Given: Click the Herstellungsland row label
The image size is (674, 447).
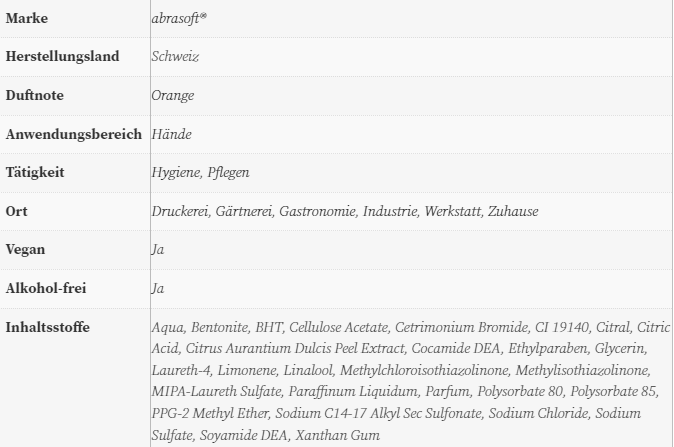Looking at the screenshot, I should [x=63, y=57].
